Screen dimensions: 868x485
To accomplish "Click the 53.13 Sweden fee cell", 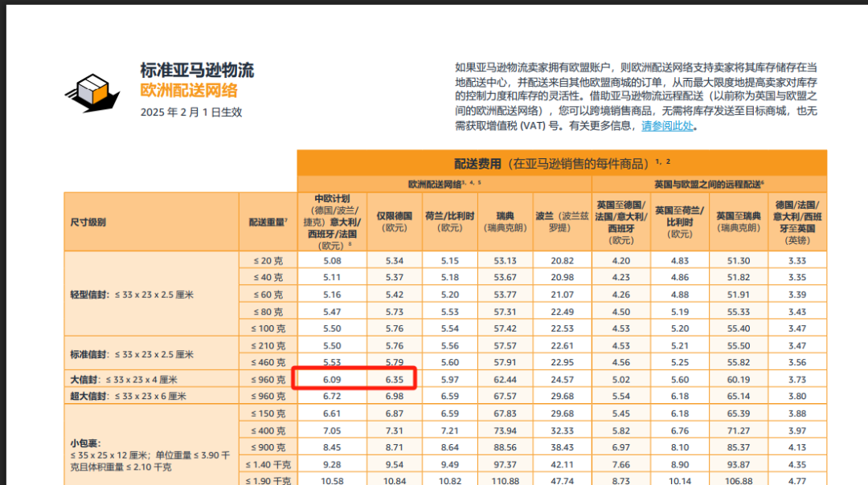I will 505,260.
